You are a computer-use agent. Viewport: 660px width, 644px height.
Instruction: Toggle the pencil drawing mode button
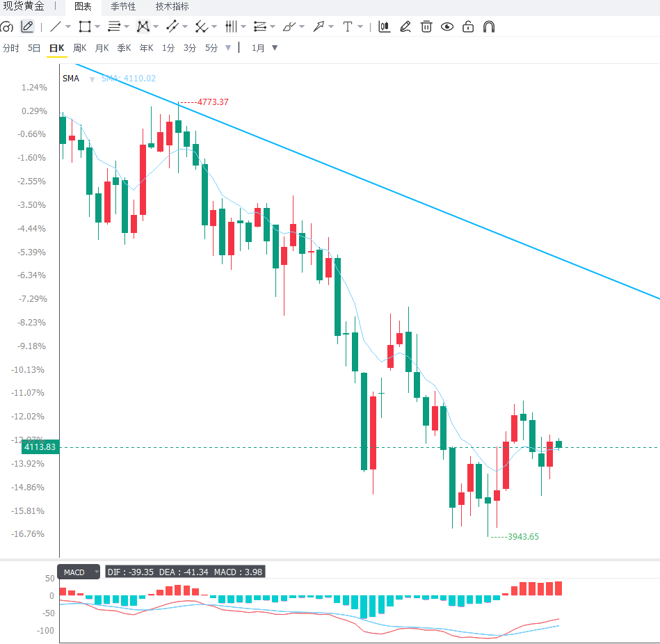point(27,27)
